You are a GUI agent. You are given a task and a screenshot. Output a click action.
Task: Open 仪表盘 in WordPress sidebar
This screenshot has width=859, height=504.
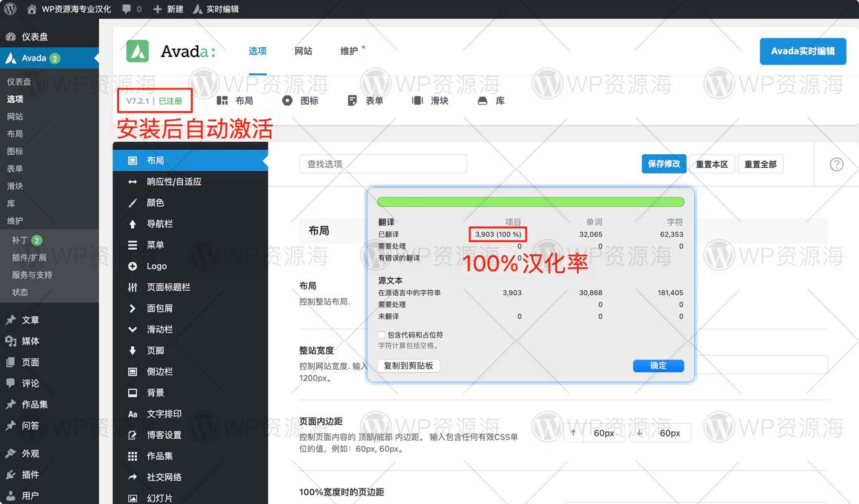(x=49, y=37)
